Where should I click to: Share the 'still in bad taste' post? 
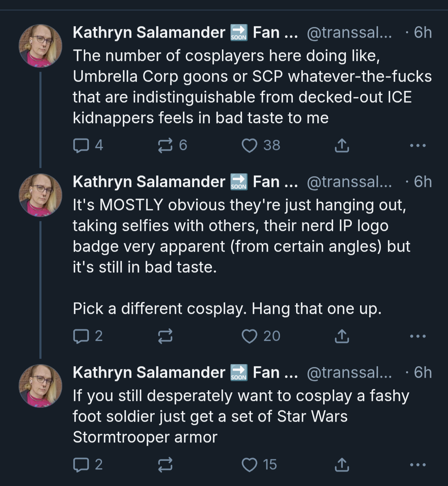tap(342, 336)
